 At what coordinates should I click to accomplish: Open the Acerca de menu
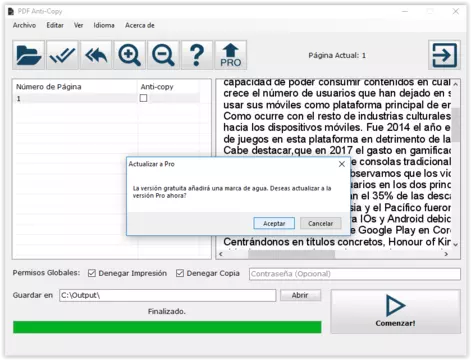(140, 25)
